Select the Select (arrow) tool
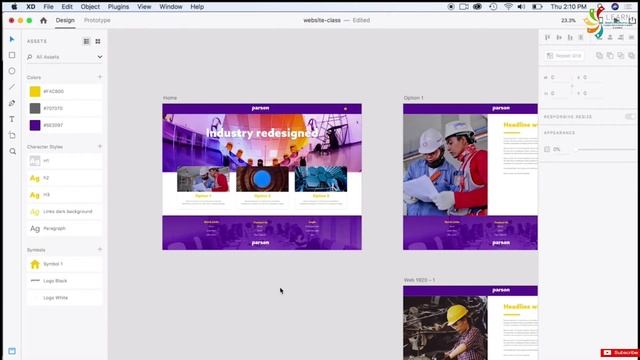 [12, 39]
